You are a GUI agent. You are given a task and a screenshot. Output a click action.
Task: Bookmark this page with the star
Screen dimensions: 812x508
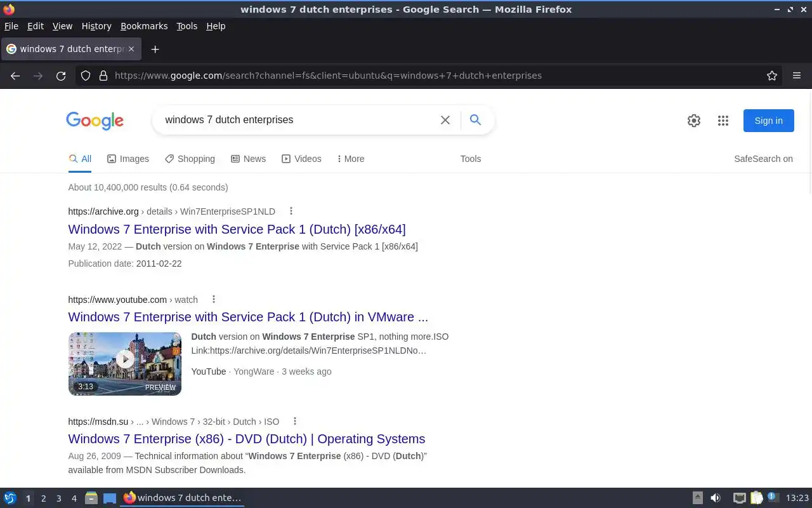click(772, 76)
